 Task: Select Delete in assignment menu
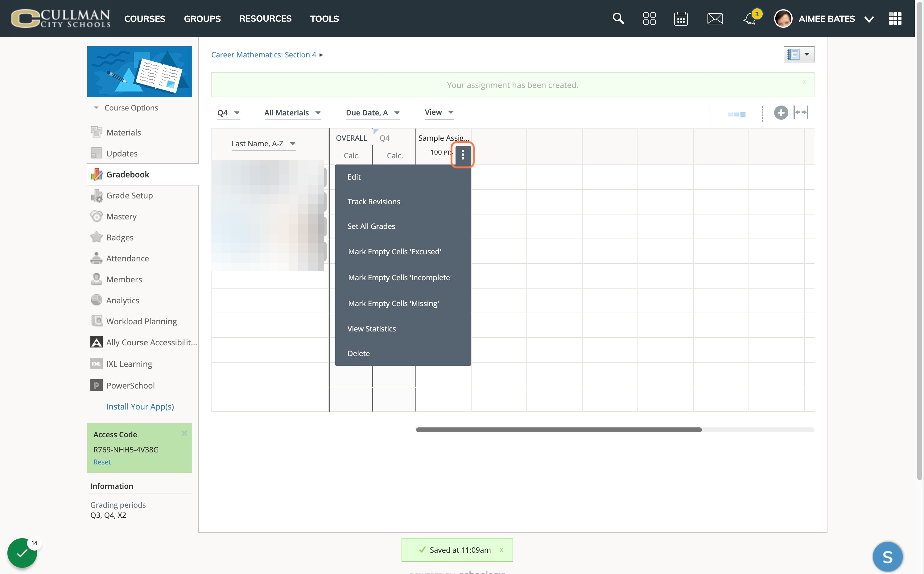tap(403, 353)
